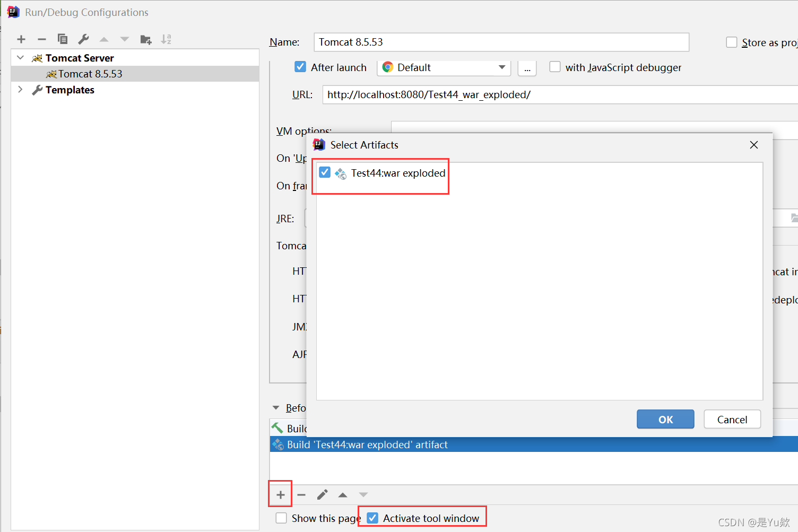Collapse the Tomcat Server tree node
This screenshot has height=532, width=798.
[x=21, y=58]
